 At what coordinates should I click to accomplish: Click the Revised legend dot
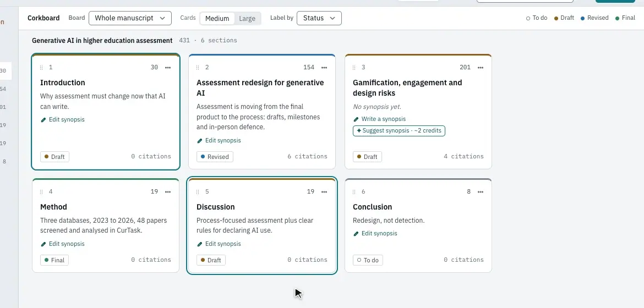tap(582, 18)
